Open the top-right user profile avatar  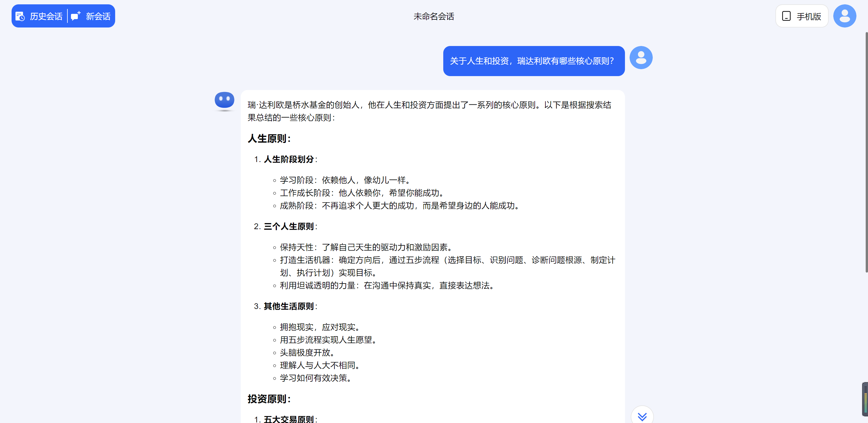pos(844,16)
